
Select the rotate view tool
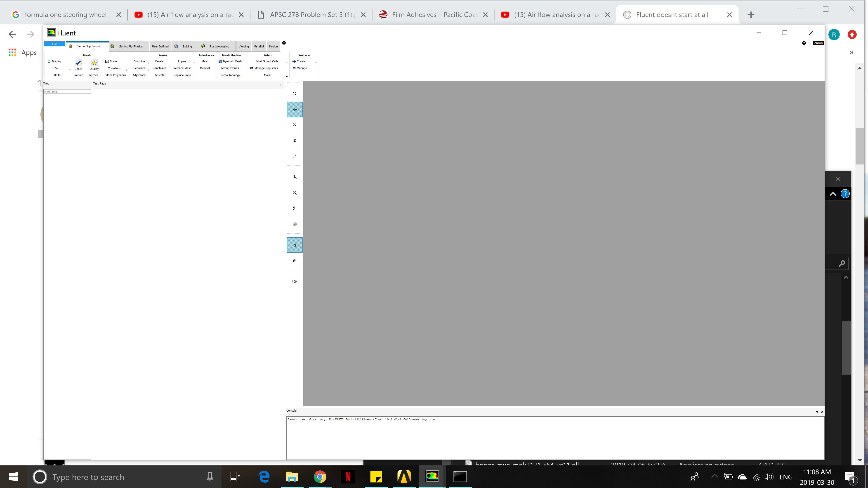point(295,94)
